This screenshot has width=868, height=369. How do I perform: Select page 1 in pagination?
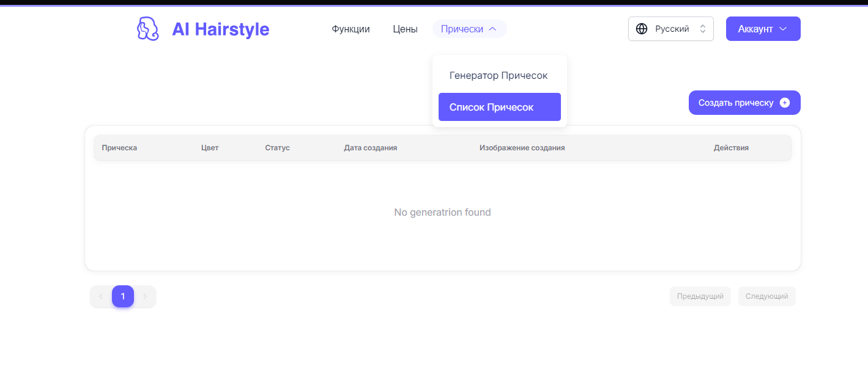123,296
